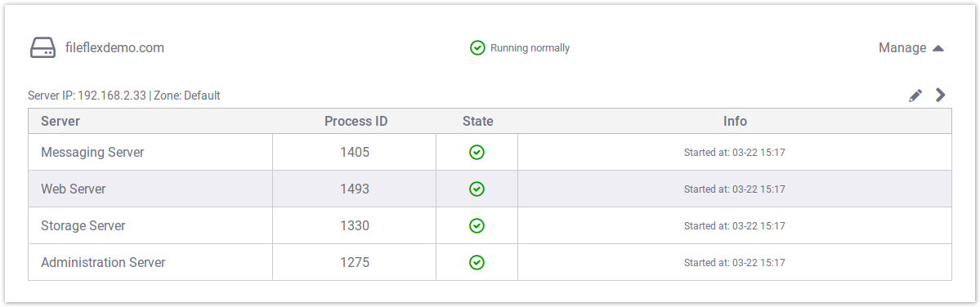Click the Server column header
The image size is (980, 307).
click(x=60, y=121)
